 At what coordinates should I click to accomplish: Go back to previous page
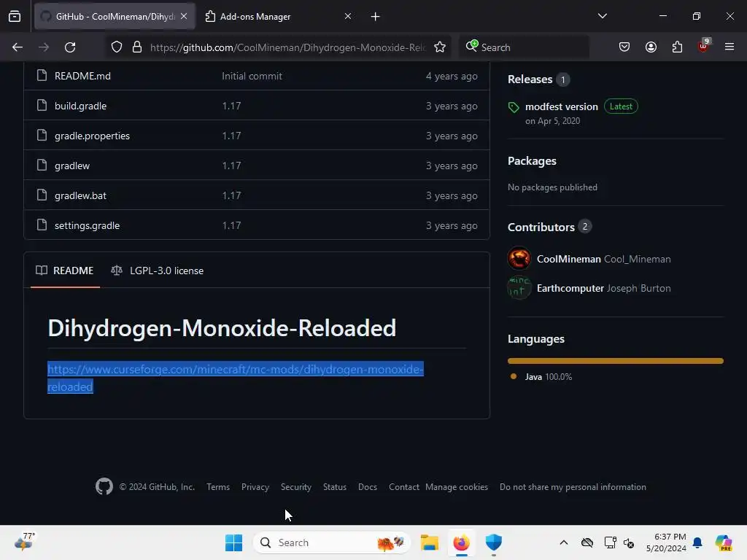[x=18, y=47]
